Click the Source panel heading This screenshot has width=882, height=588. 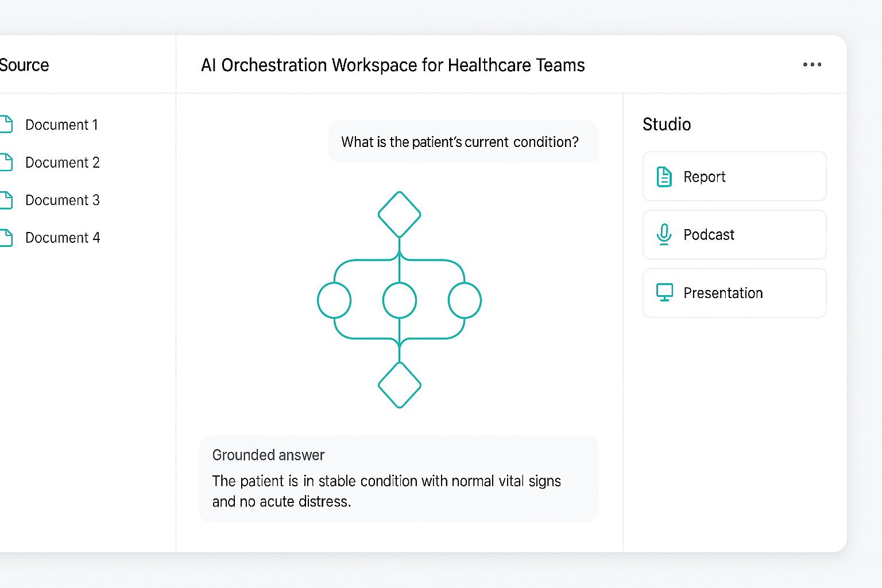point(24,65)
